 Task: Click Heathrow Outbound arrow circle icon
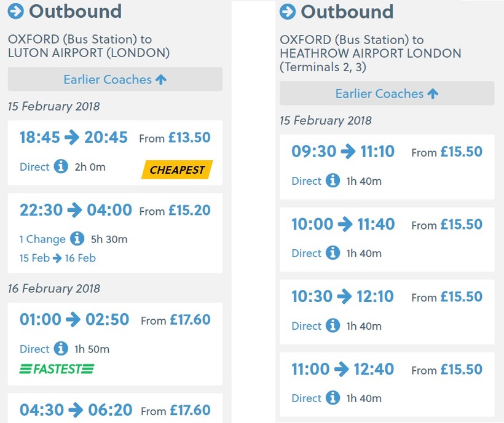288,11
